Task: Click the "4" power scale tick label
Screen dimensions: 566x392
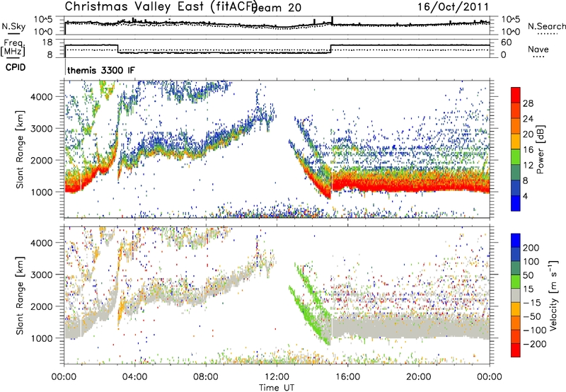Action: click(526, 196)
